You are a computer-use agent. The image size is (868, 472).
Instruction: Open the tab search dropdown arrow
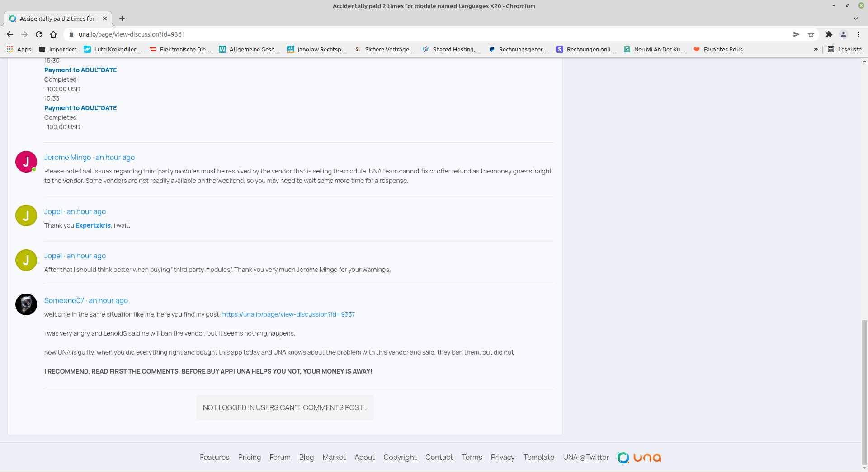855,19
